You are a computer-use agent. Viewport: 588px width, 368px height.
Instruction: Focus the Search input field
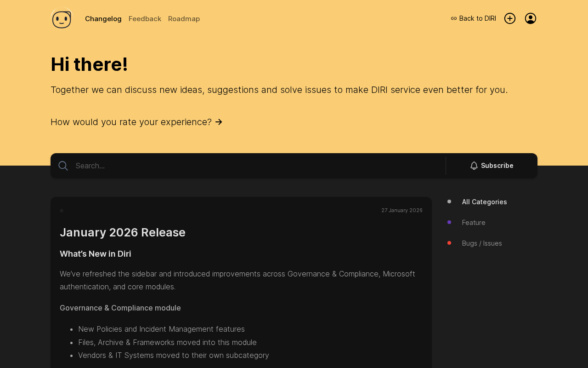(257, 166)
